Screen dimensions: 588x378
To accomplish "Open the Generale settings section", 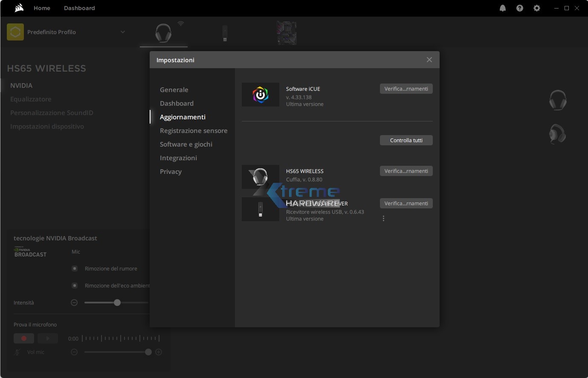I will tap(174, 90).
